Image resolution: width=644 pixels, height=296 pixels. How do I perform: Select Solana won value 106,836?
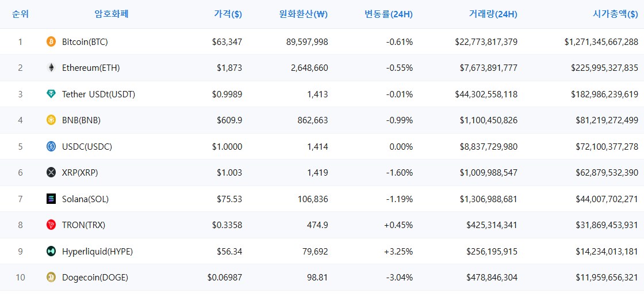click(313, 199)
